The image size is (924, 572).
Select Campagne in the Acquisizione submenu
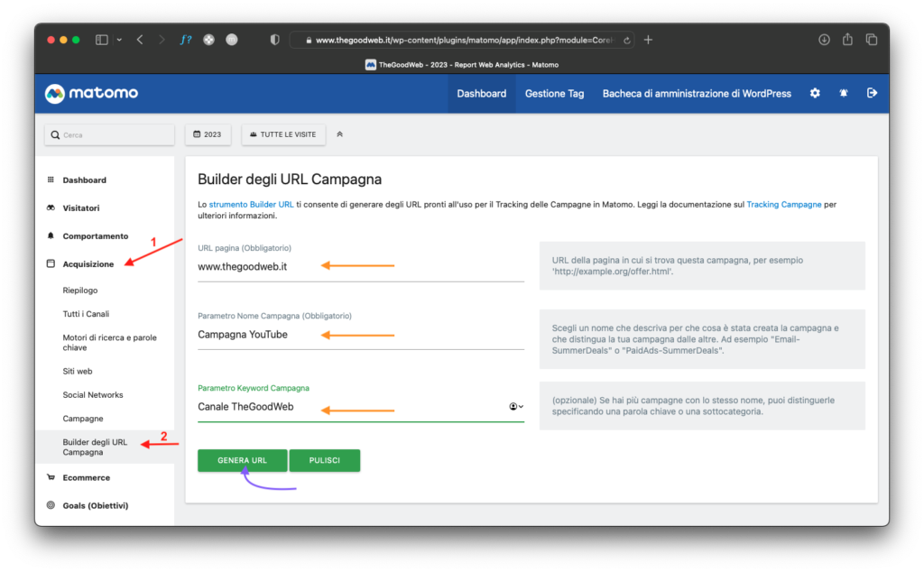point(83,419)
